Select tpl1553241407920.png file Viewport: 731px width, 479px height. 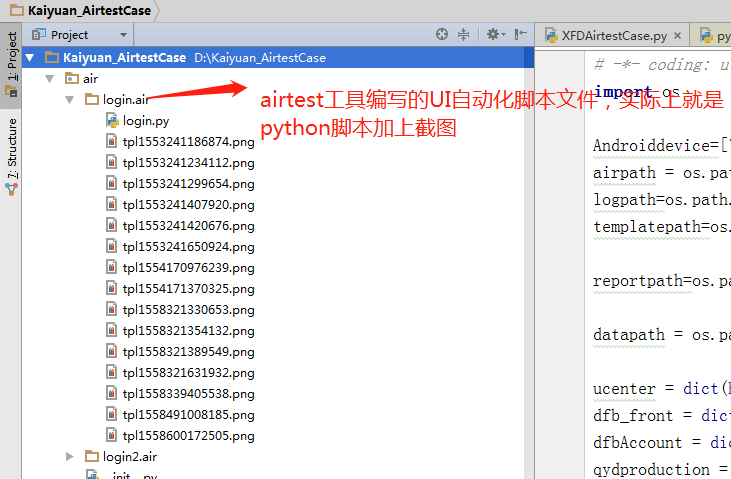coord(188,205)
